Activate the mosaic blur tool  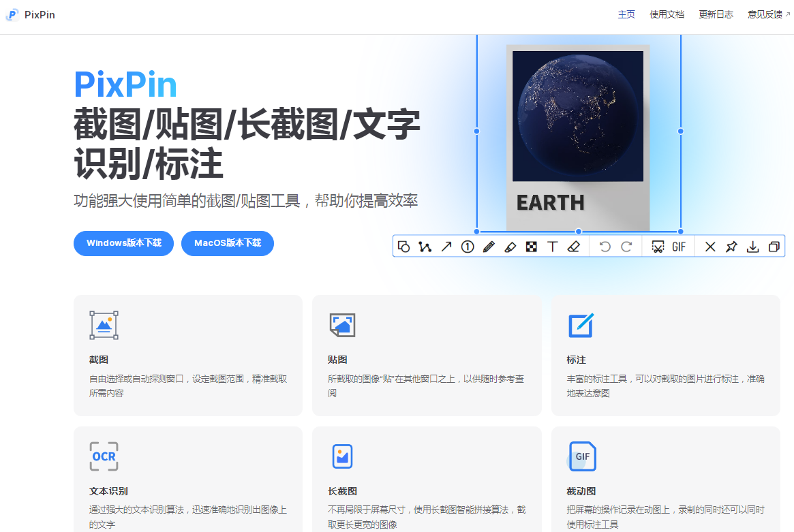pos(531,247)
